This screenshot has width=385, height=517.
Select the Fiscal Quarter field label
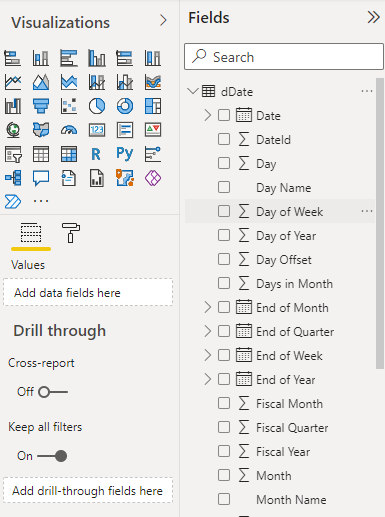[292, 428]
